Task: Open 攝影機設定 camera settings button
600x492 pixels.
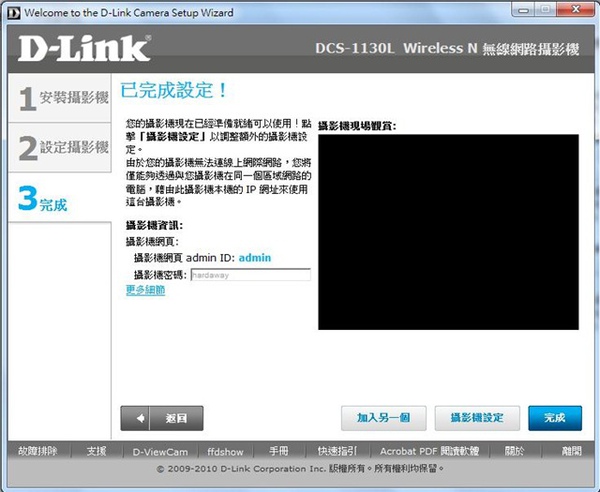Action: [x=477, y=418]
